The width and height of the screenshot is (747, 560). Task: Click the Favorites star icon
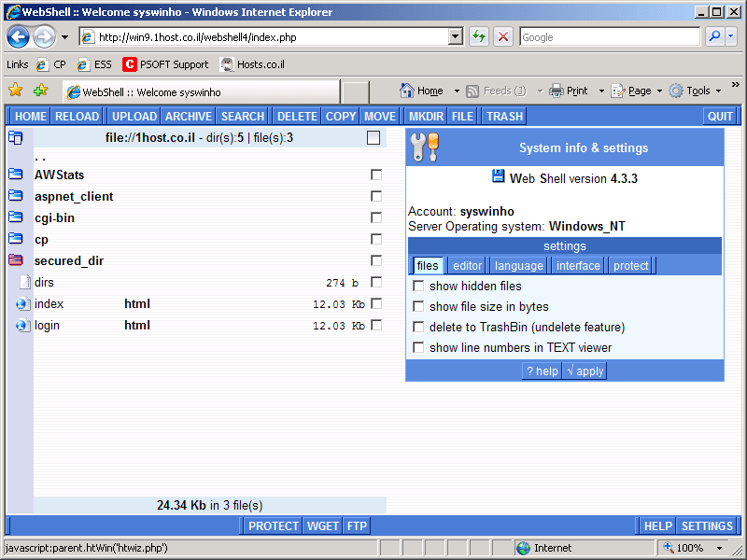click(15, 91)
